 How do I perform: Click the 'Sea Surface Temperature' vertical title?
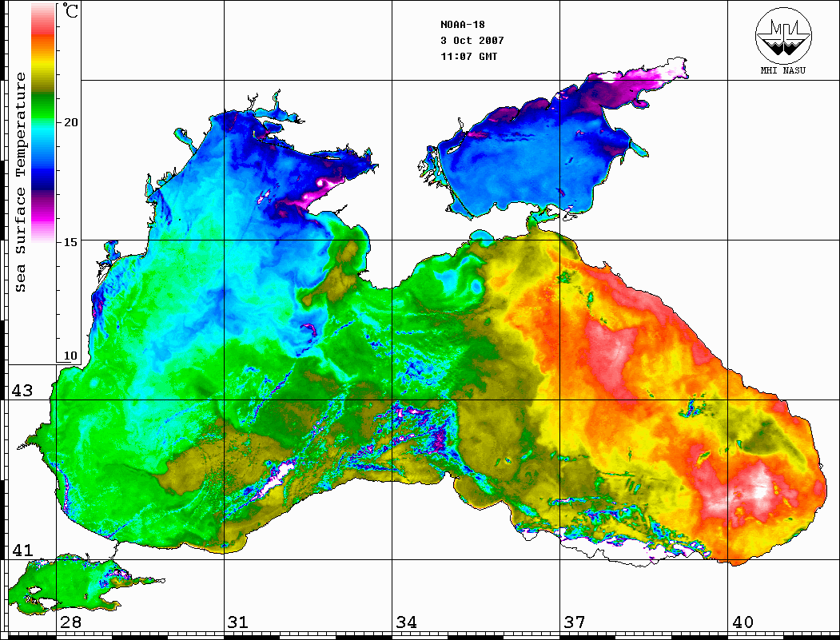(20, 183)
